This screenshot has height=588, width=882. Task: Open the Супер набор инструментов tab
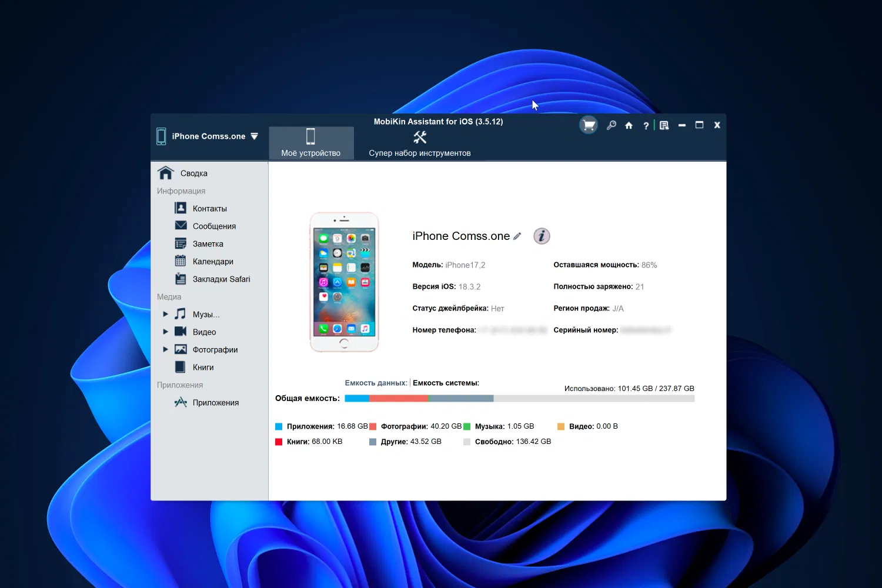click(x=420, y=143)
